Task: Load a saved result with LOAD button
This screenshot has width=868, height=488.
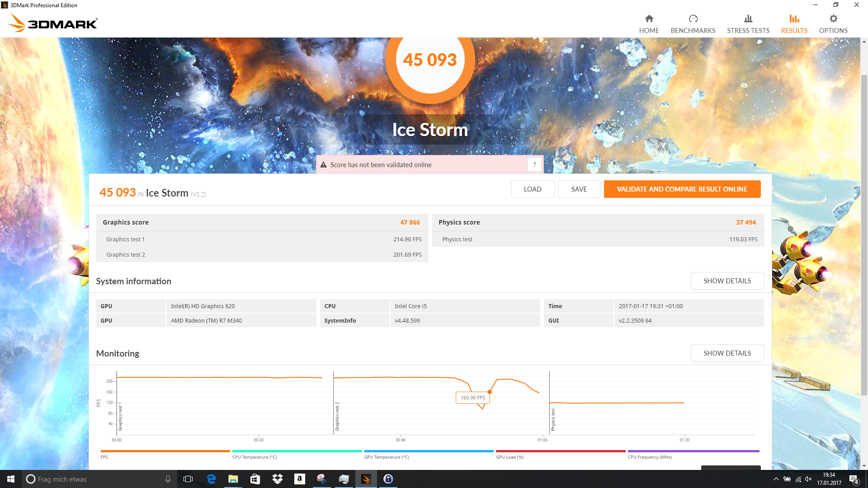Action: tap(532, 189)
